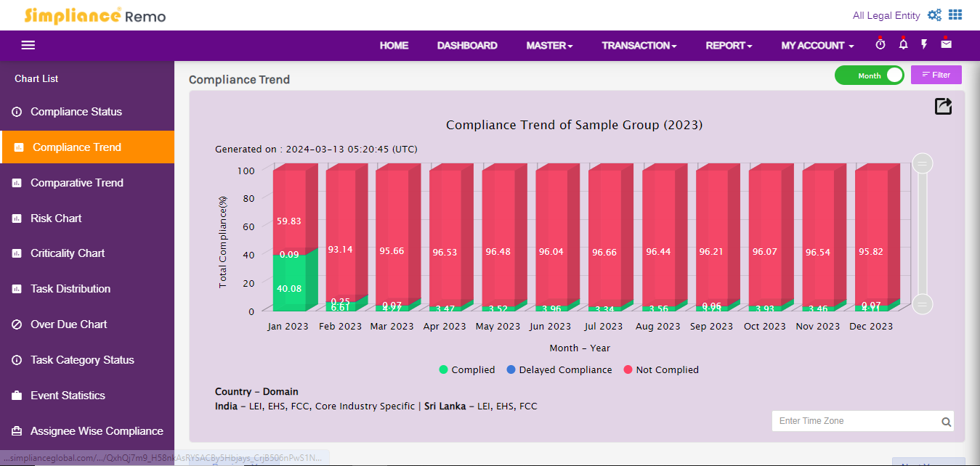This screenshot has height=466, width=980.
Task: Click the hamburger menu icon above Chart List
Action: [x=28, y=45]
